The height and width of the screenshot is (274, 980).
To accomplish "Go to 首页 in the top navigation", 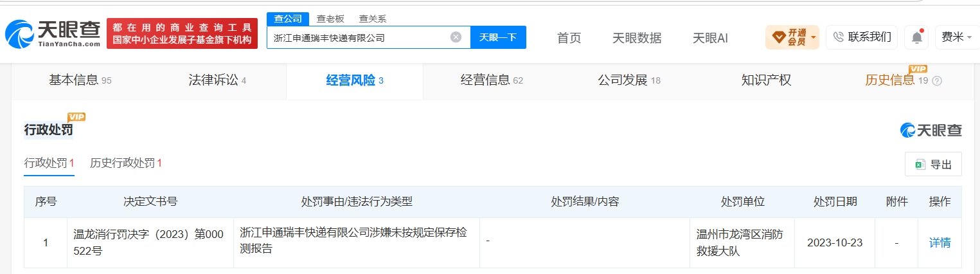I will [x=569, y=38].
